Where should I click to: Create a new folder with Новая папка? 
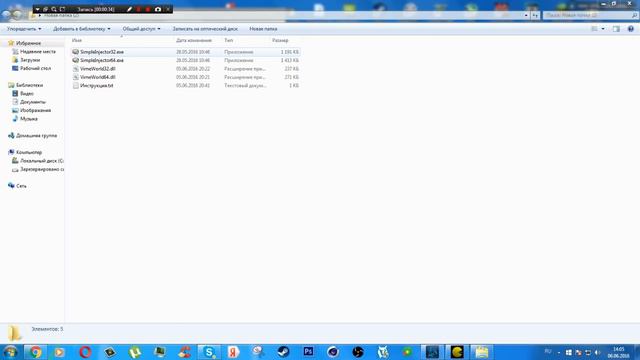click(263, 29)
